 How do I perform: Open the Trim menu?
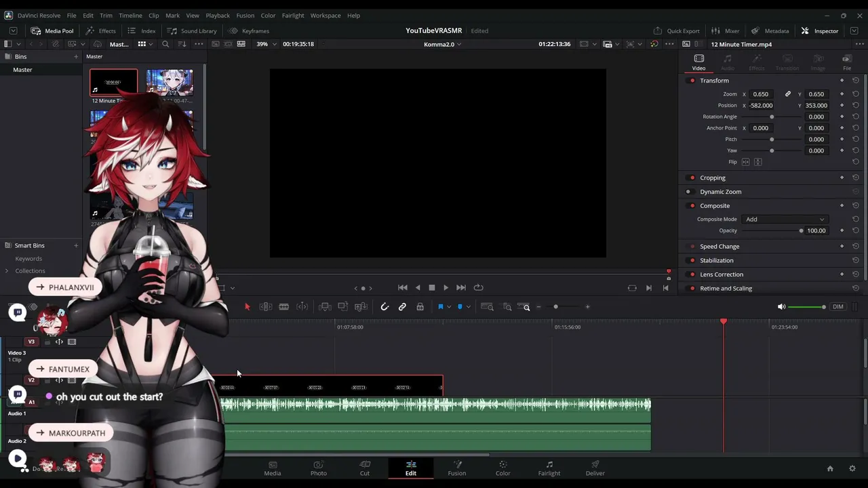pyautogui.click(x=106, y=16)
